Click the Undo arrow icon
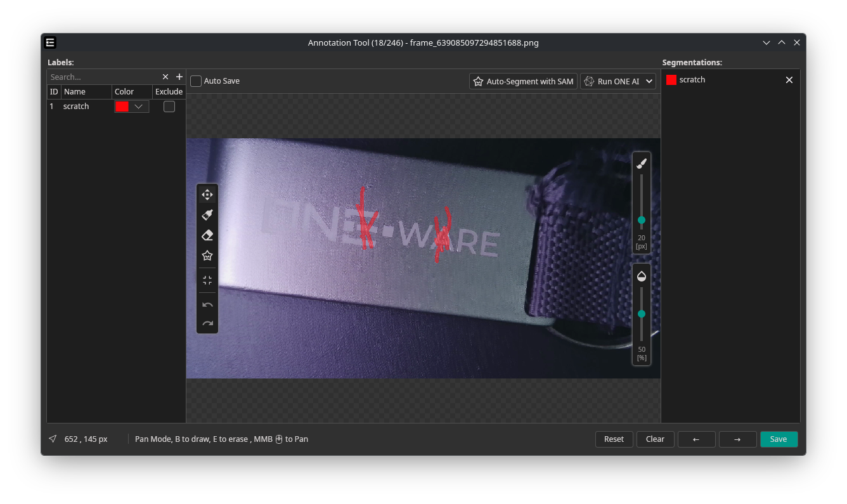The width and height of the screenshot is (847, 504). [207, 304]
